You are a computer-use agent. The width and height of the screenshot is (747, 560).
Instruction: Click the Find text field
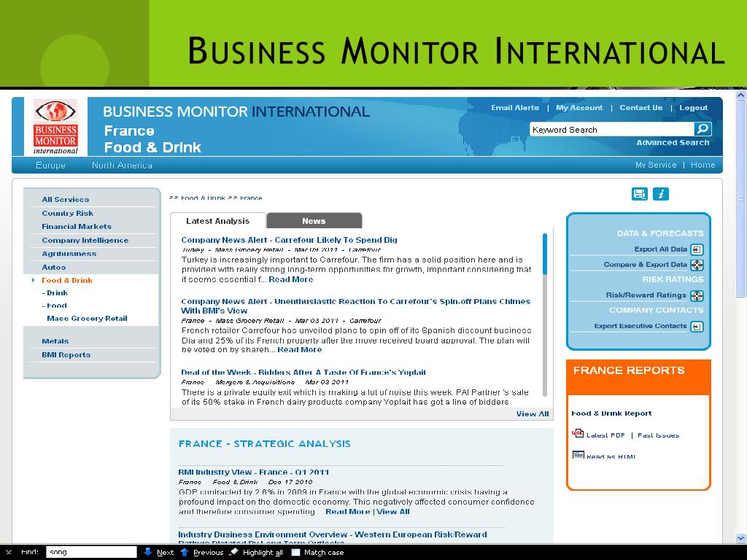click(x=91, y=552)
